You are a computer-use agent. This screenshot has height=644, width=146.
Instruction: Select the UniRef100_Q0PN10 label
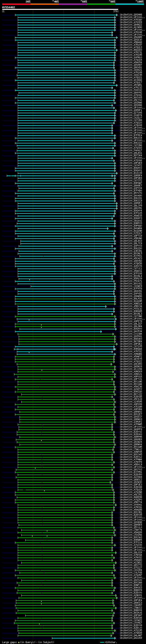pos(131,58)
